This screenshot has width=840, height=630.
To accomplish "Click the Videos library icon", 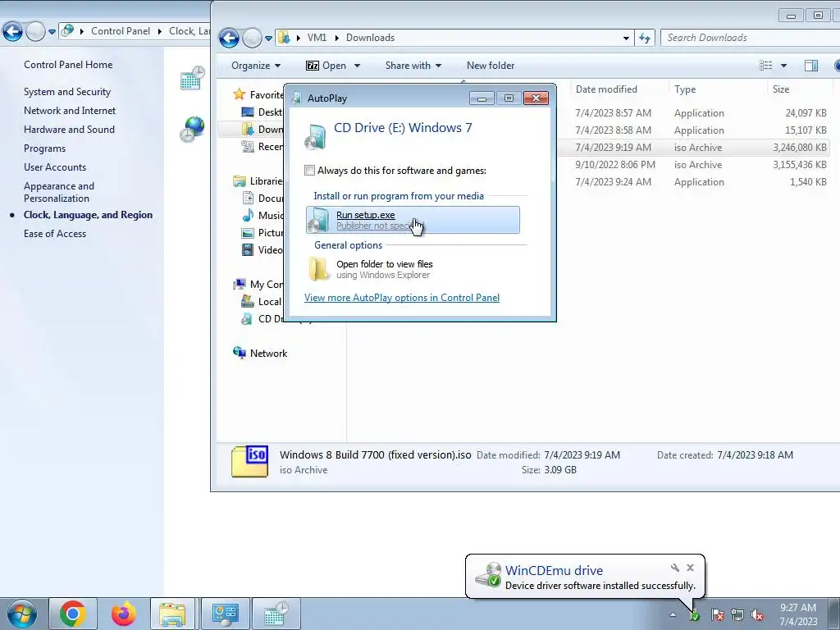I will 247,249.
